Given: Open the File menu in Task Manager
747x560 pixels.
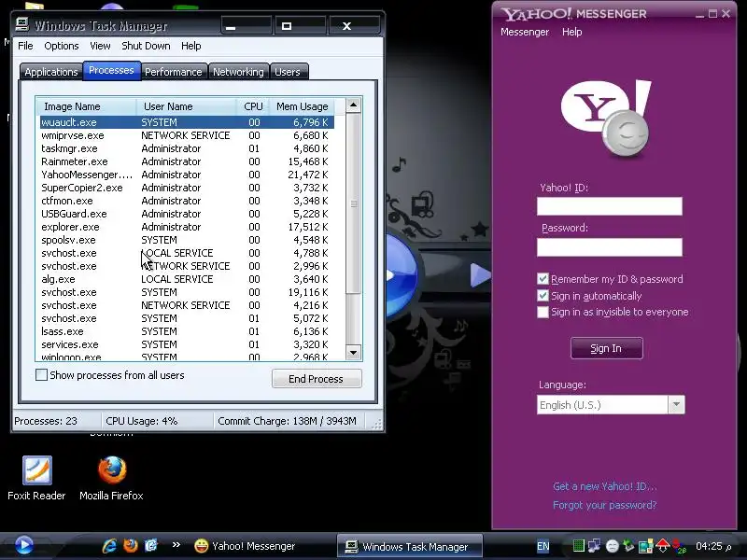Looking at the screenshot, I should 25,46.
